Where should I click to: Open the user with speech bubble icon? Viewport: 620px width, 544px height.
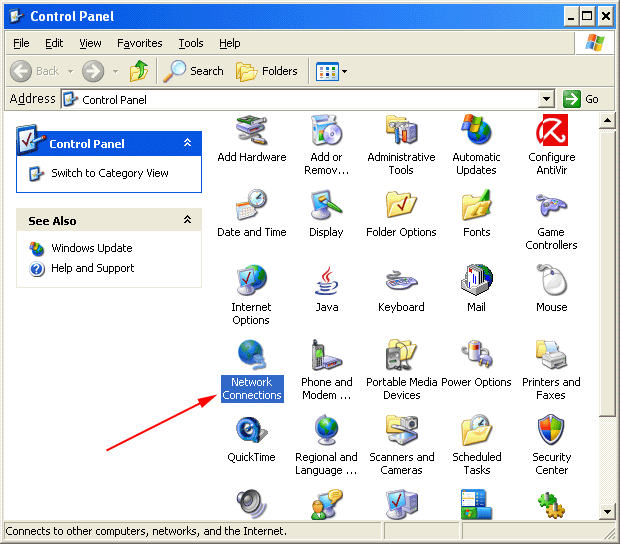click(x=326, y=504)
